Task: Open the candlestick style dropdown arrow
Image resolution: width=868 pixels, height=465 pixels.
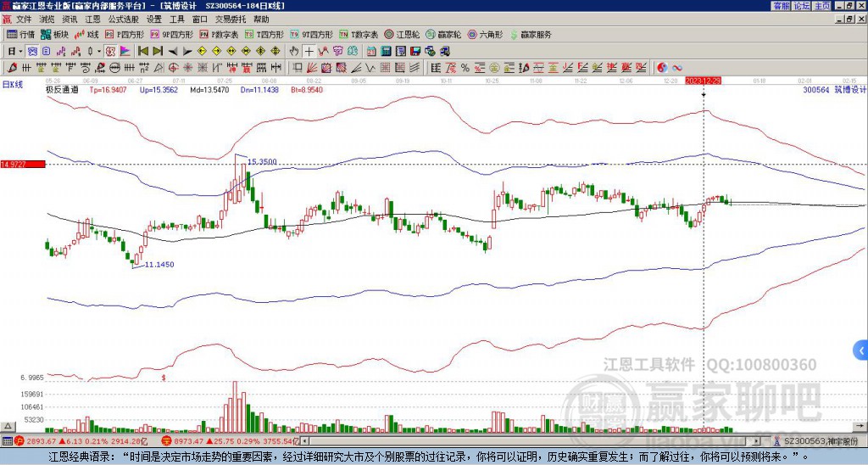Action: pos(99,52)
